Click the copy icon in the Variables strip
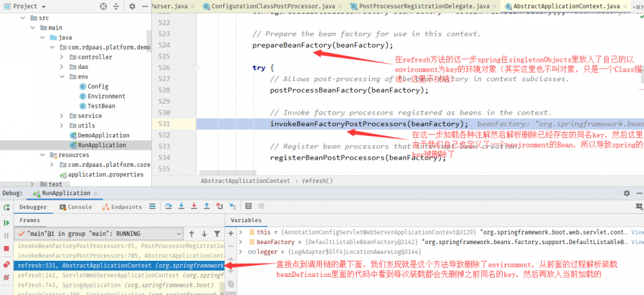 click(231, 284)
